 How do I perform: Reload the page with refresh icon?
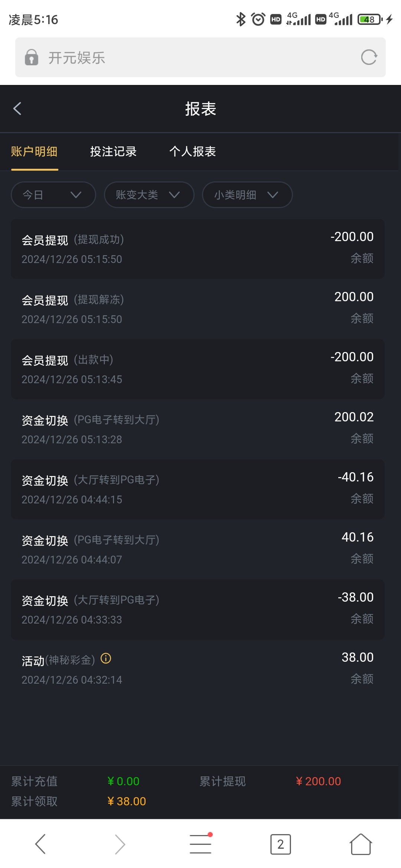[x=369, y=57]
